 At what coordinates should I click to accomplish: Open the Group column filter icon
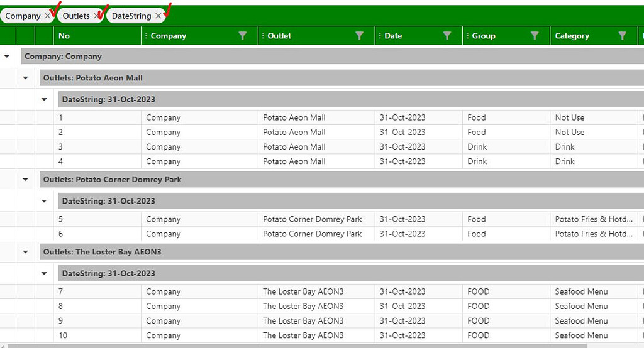click(x=535, y=36)
